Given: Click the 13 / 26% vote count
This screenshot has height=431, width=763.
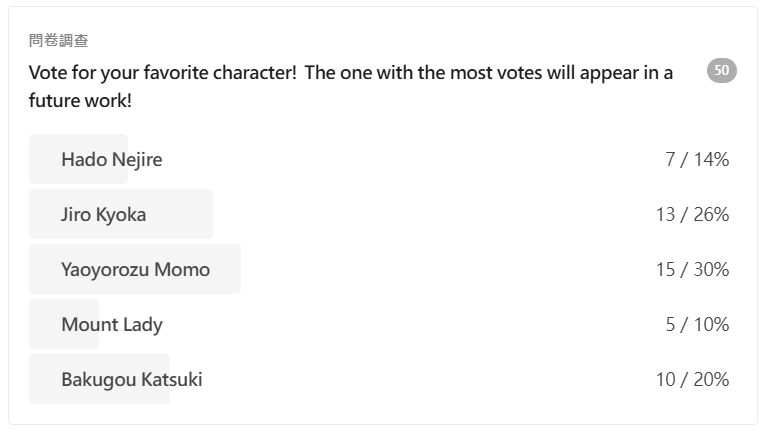Looking at the screenshot, I should [692, 215].
